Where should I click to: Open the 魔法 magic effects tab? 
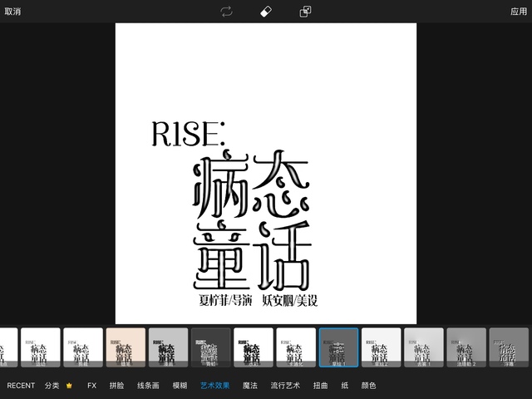click(x=250, y=386)
